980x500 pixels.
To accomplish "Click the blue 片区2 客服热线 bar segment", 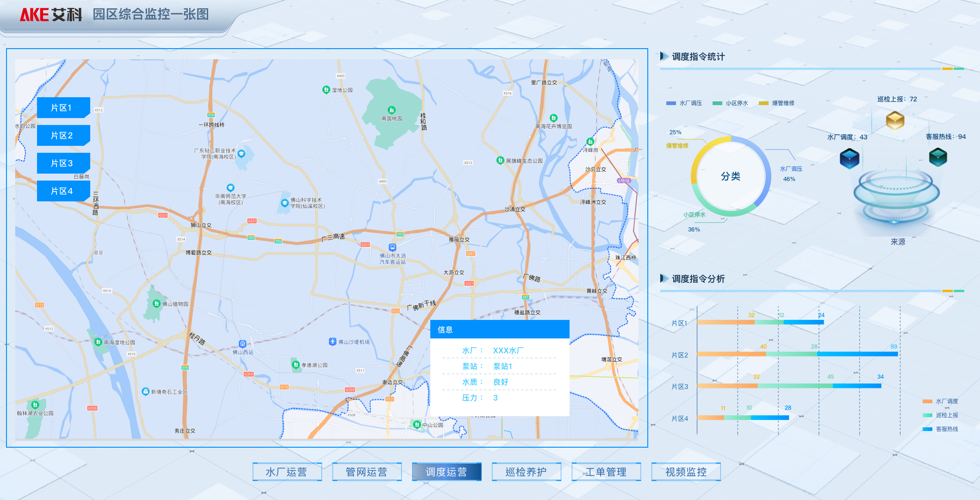I will click(x=857, y=354).
